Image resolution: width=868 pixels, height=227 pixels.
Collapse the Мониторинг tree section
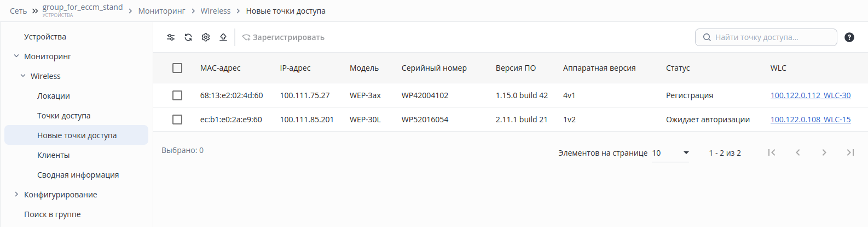[16, 56]
